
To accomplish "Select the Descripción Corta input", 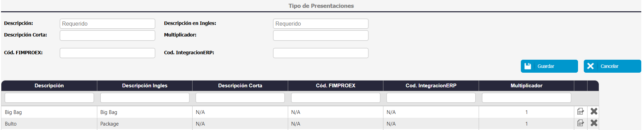I will tap(108, 35).
